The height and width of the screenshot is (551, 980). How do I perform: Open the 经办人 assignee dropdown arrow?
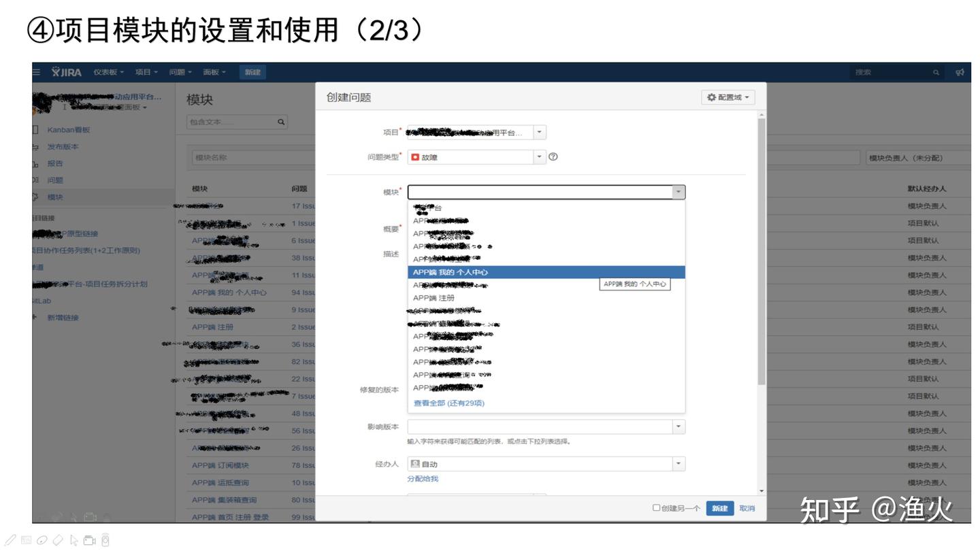[x=678, y=464]
